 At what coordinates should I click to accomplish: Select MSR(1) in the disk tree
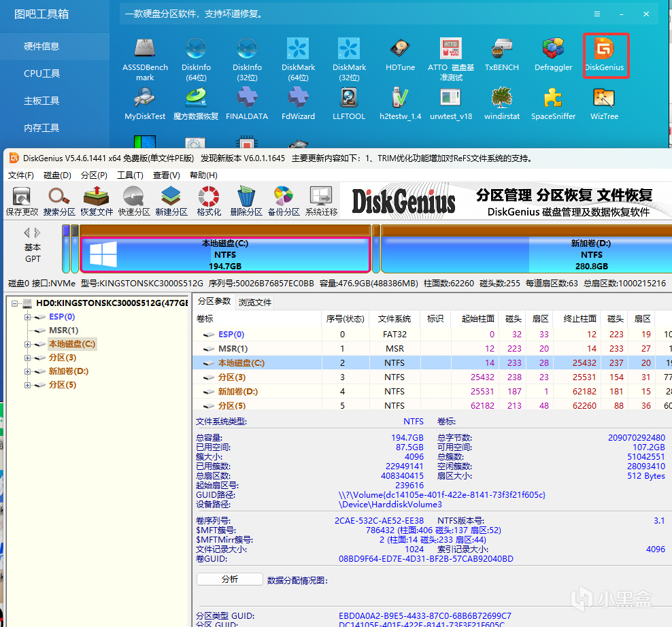pyautogui.click(x=63, y=331)
